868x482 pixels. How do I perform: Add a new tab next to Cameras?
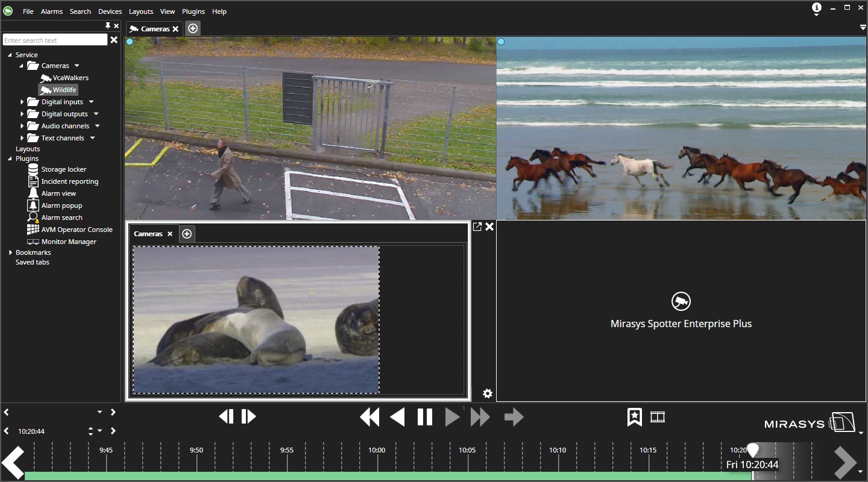point(193,28)
